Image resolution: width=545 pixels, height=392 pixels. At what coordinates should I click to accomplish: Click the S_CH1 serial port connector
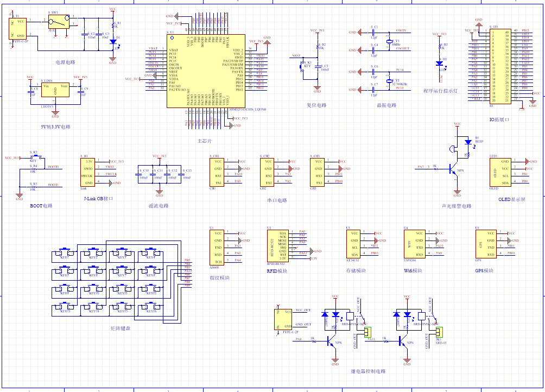pyautogui.click(x=217, y=172)
